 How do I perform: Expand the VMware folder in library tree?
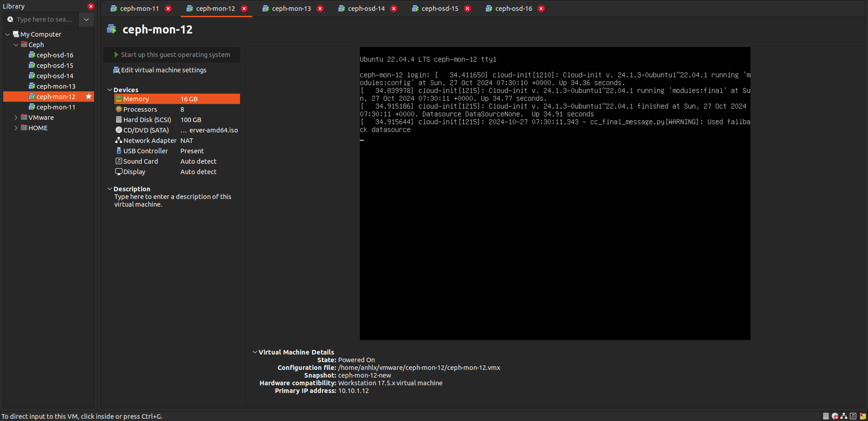click(x=16, y=118)
